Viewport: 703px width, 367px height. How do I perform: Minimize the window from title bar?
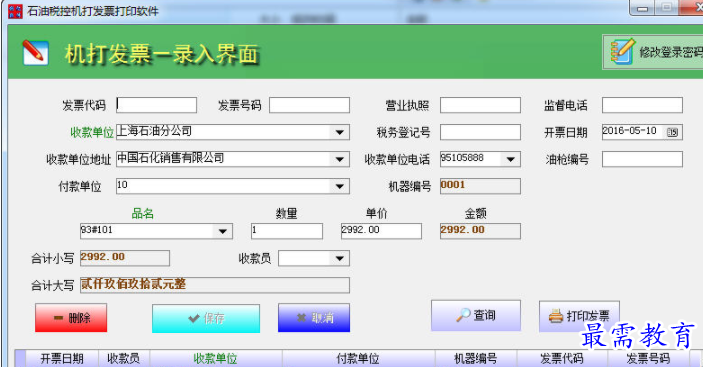click(642, 9)
